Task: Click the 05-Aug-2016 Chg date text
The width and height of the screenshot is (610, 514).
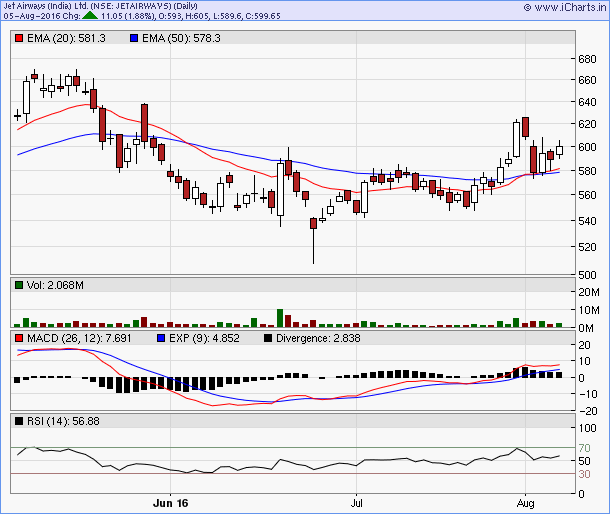Action: click(x=42, y=16)
